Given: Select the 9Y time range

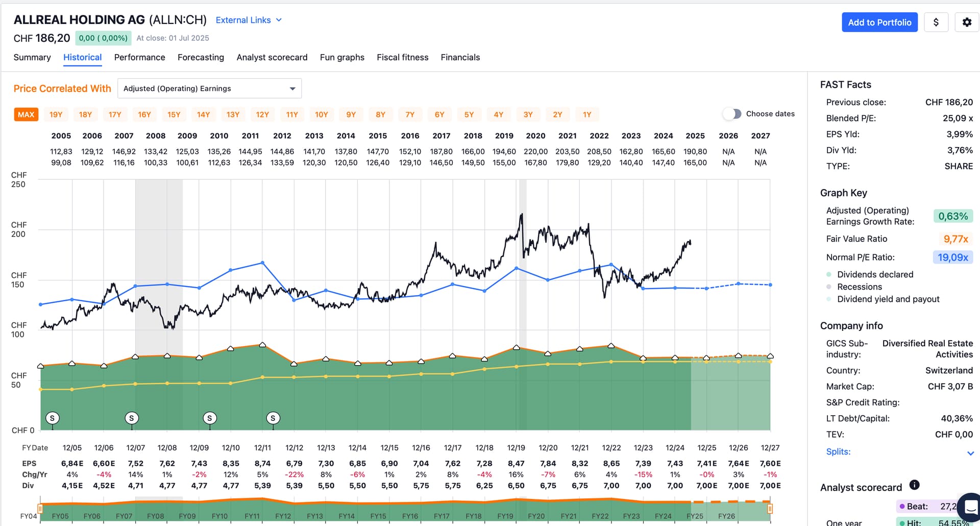Looking at the screenshot, I should (x=351, y=114).
